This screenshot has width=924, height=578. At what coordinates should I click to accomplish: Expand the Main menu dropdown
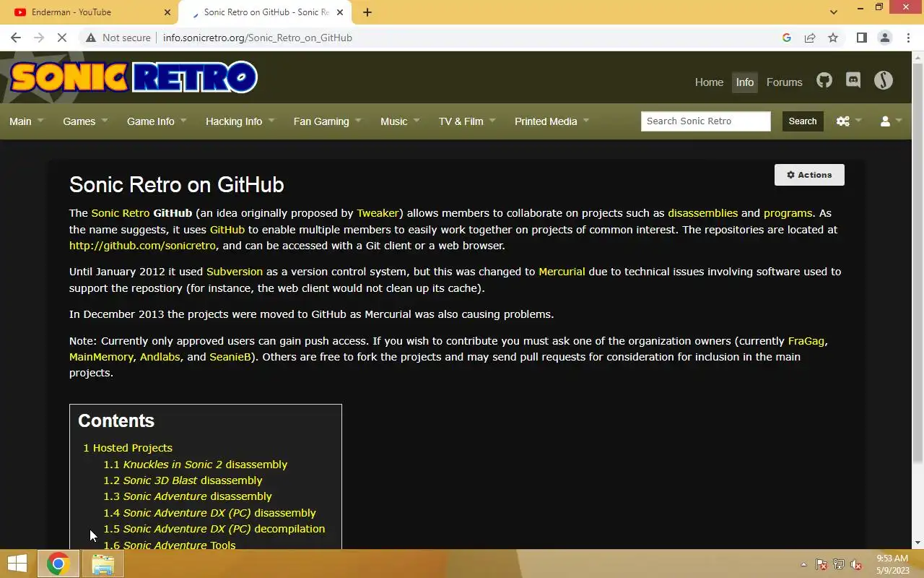(x=26, y=121)
